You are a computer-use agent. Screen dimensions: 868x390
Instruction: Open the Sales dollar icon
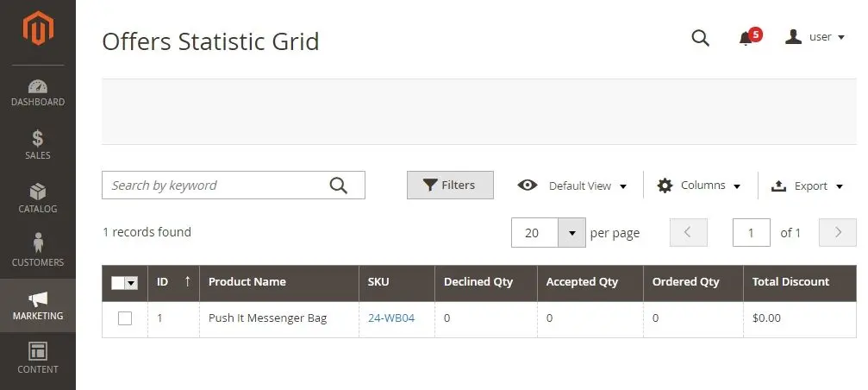(x=38, y=139)
